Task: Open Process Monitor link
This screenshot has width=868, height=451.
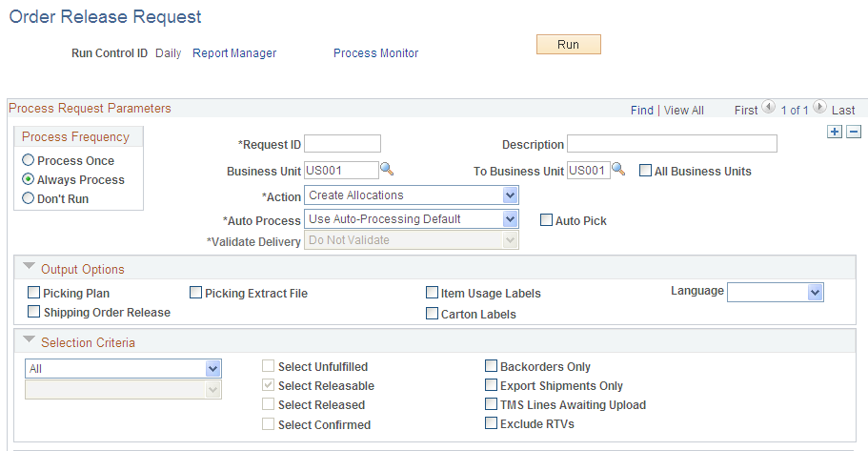Action: click(x=375, y=53)
